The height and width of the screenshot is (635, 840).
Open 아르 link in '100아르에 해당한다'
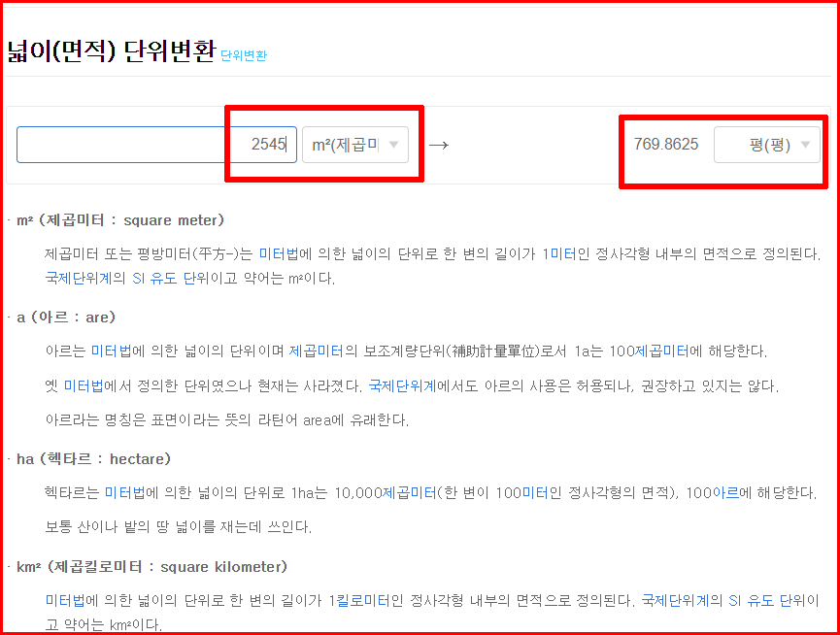point(725,492)
